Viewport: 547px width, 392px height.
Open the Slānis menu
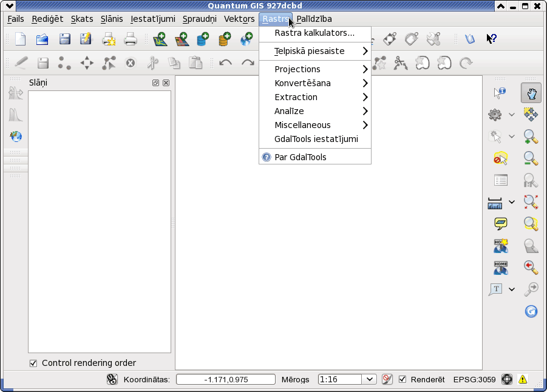[112, 19]
